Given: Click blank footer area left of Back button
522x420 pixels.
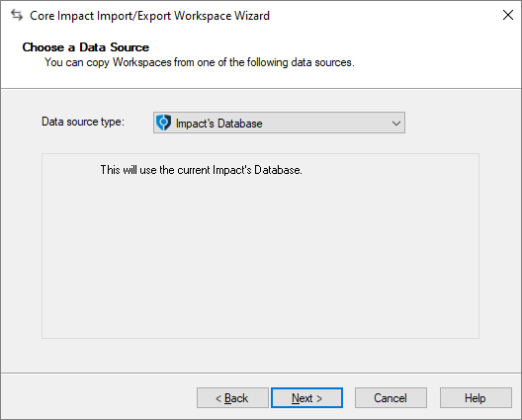Looking at the screenshot, I should pyautogui.click(x=100, y=397).
